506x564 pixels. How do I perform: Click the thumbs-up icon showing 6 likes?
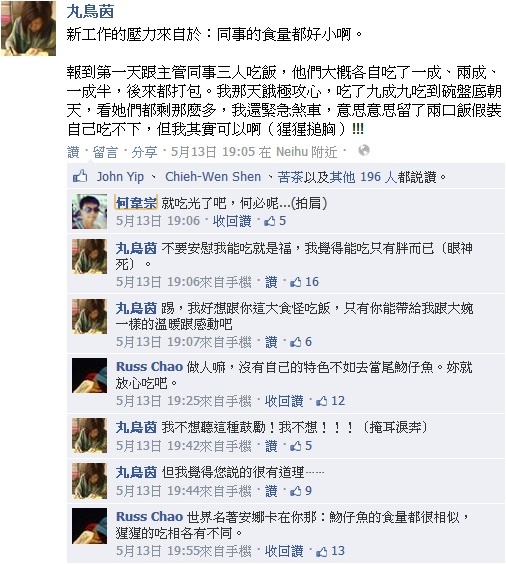click(x=295, y=342)
